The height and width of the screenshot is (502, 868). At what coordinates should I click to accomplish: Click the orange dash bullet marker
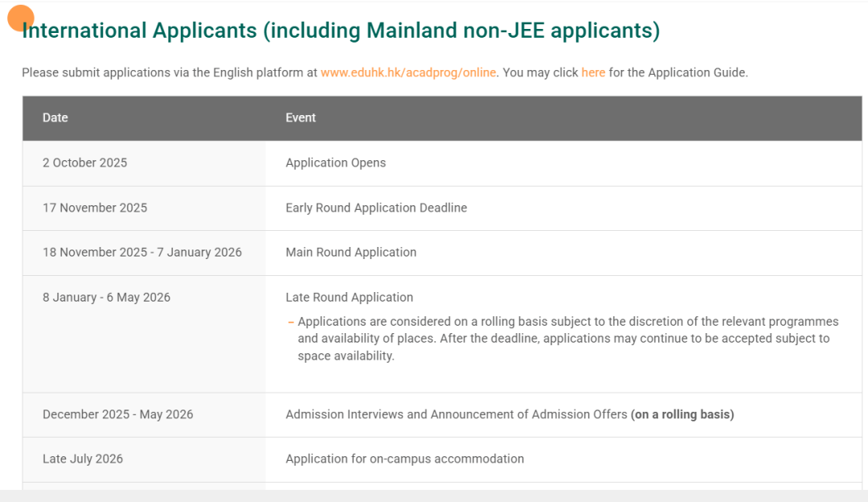[x=291, y=322]
